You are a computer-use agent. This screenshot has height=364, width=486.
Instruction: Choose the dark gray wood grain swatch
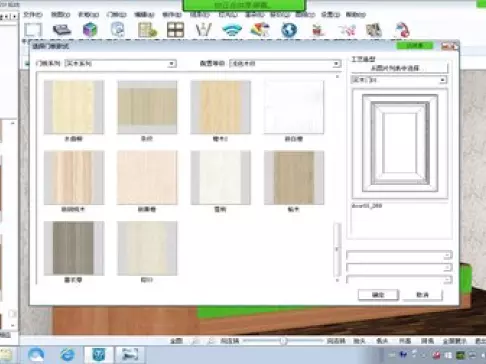tap(74, 248)
